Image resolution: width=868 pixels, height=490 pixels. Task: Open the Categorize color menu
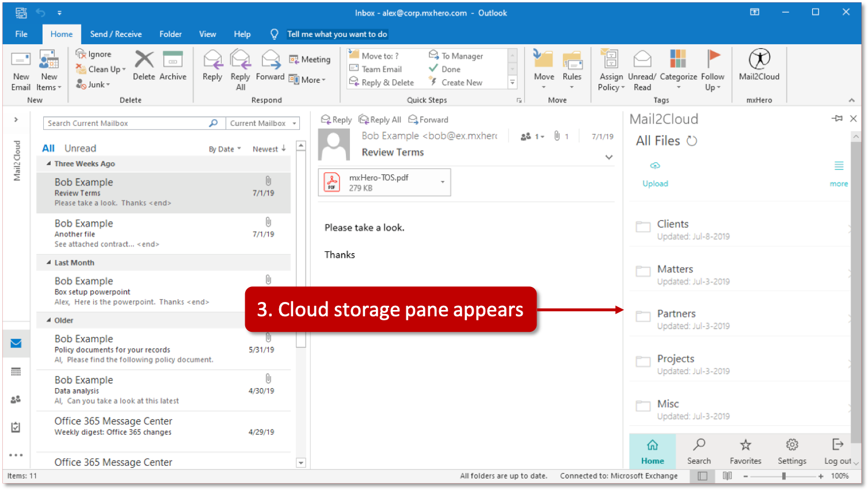[x=678, y=70]
